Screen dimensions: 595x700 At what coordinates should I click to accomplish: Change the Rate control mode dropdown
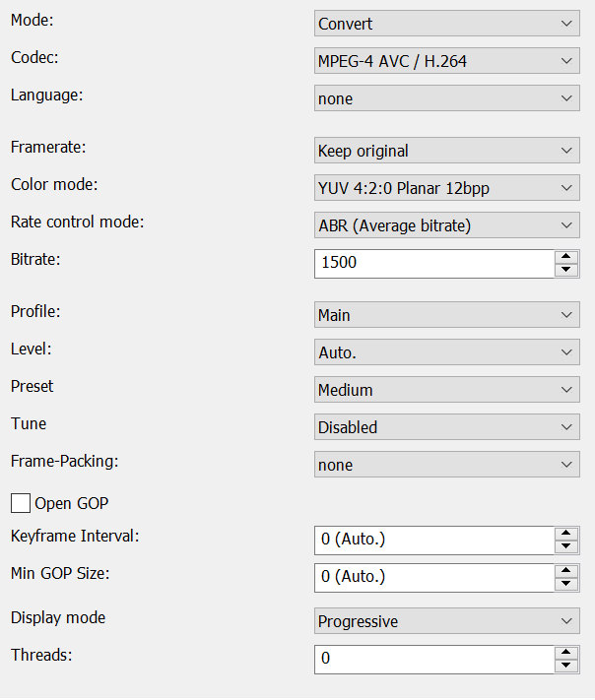tap(446, 225)
